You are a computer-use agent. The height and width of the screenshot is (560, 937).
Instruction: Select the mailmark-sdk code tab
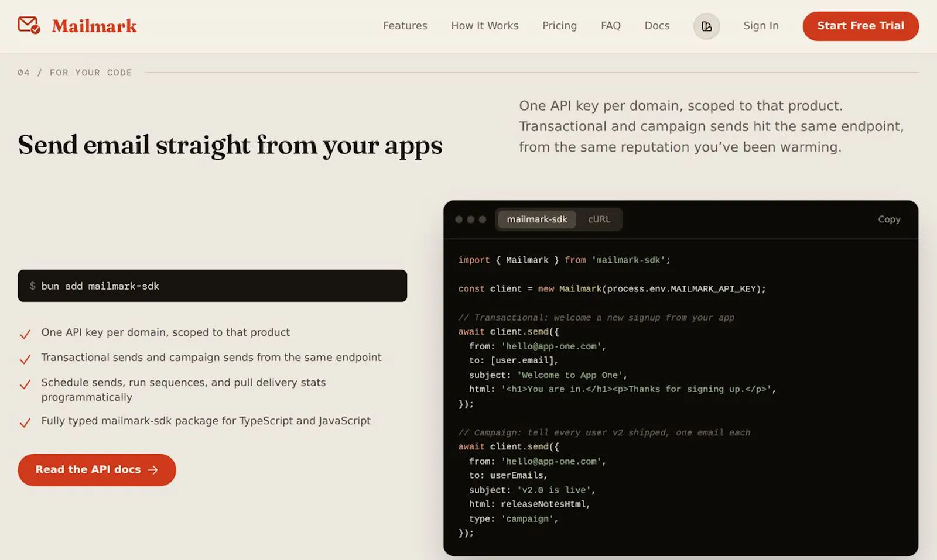pos(537,219)
